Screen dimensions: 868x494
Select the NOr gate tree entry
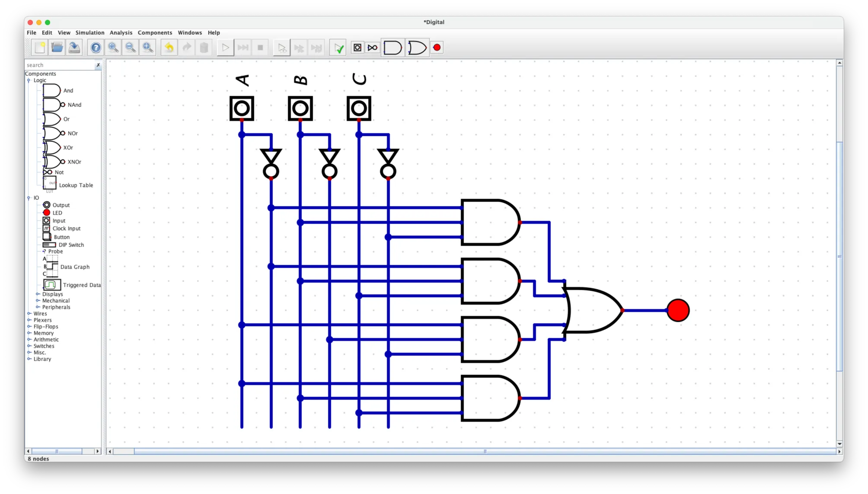coord(60,134)
